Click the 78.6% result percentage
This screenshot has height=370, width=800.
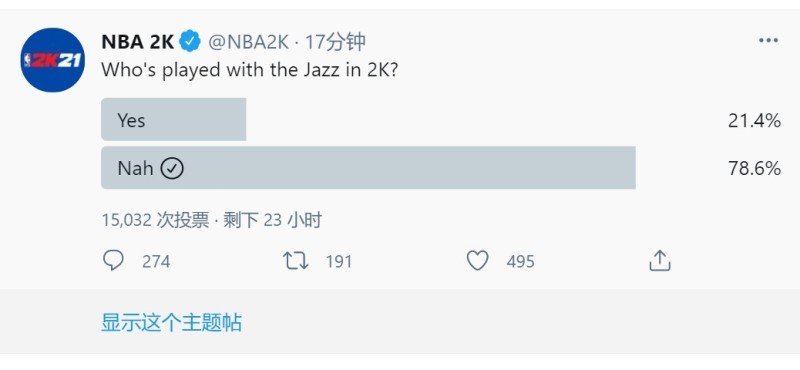754,168
